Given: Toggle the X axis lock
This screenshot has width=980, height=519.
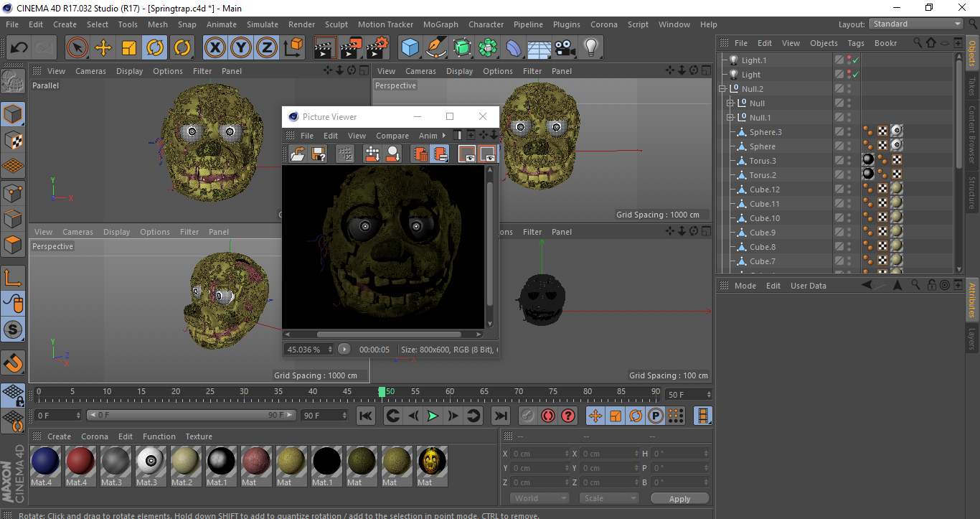Looking at the screenshot, I should point(215,48).
